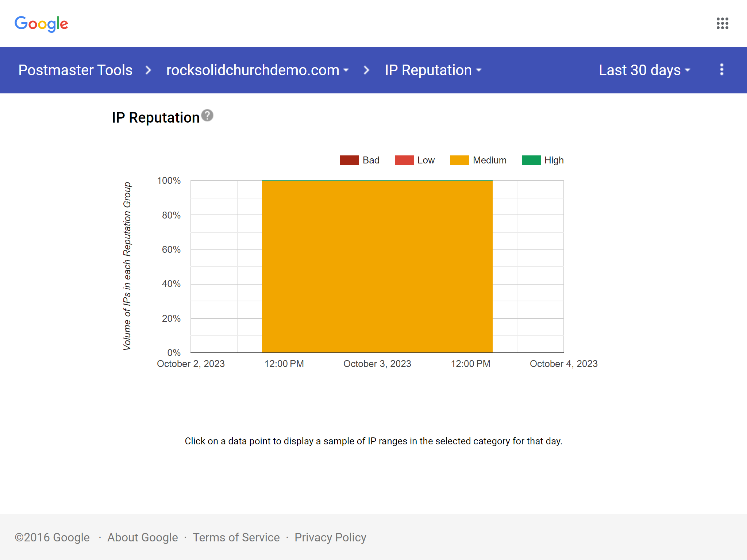Expand the rocksolidchurchdemo.com domain dropdown
Screen dimensions: 747x560
tap(257, 70)
